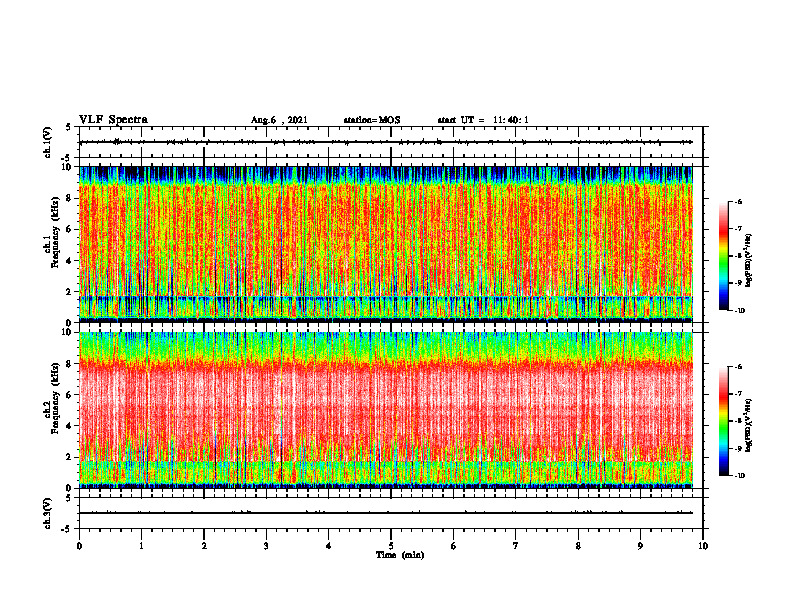This screenshot has height=612, width=792.
Task: Click the time axis tick label "3"
Action: click(x=266, y=546)
